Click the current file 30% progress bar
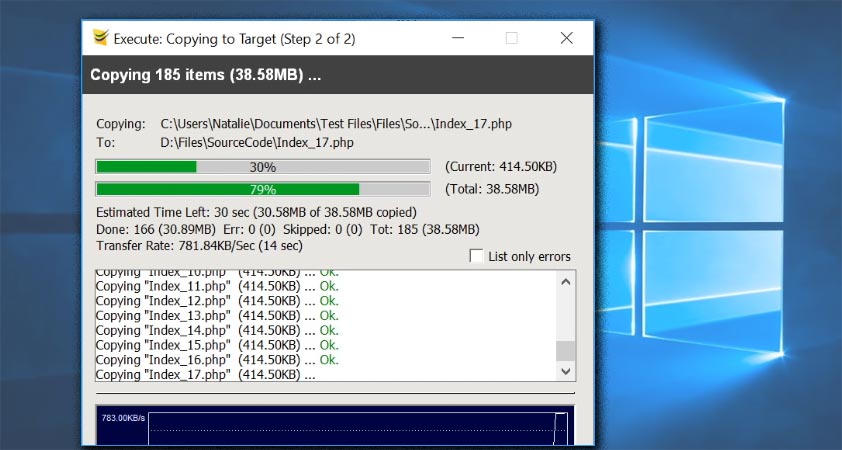The image size is (842, 450). (262, 167)
